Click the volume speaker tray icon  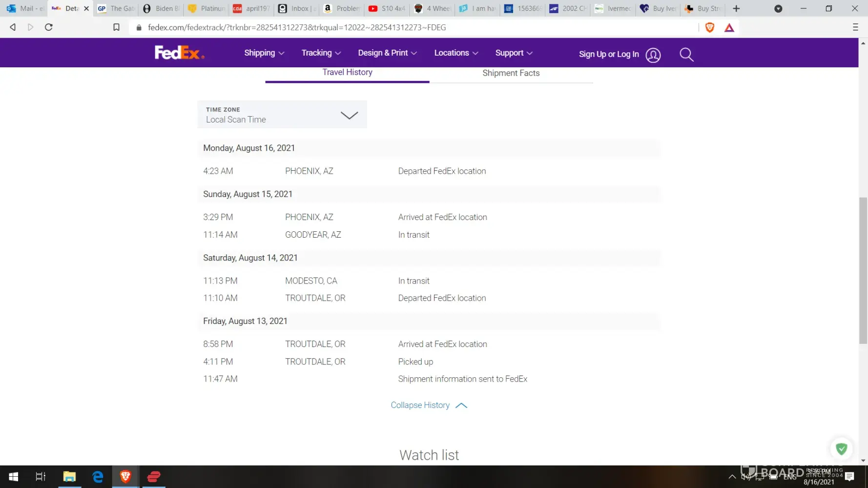(x=746, y=477)
